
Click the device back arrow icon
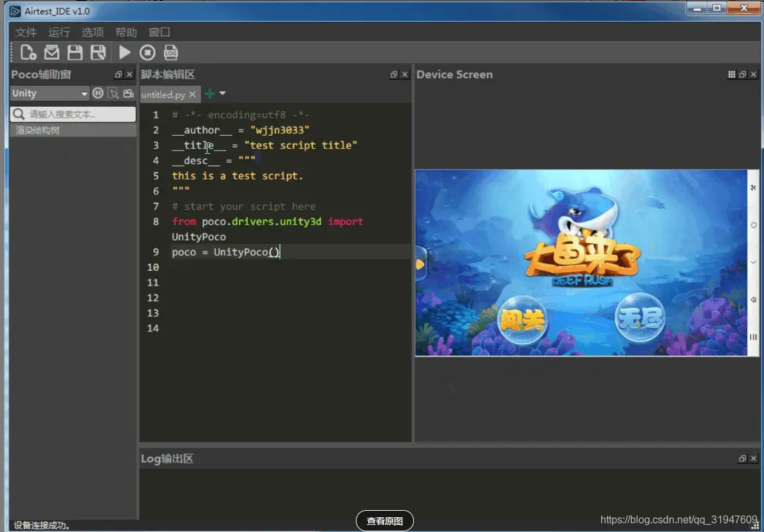pyautogui.click(x=753, y=300)
